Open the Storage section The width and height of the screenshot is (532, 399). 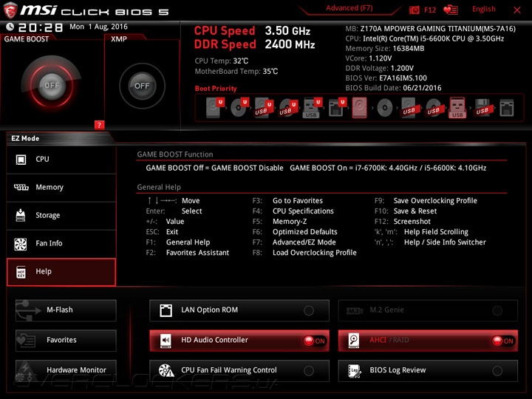coord(61,215)
